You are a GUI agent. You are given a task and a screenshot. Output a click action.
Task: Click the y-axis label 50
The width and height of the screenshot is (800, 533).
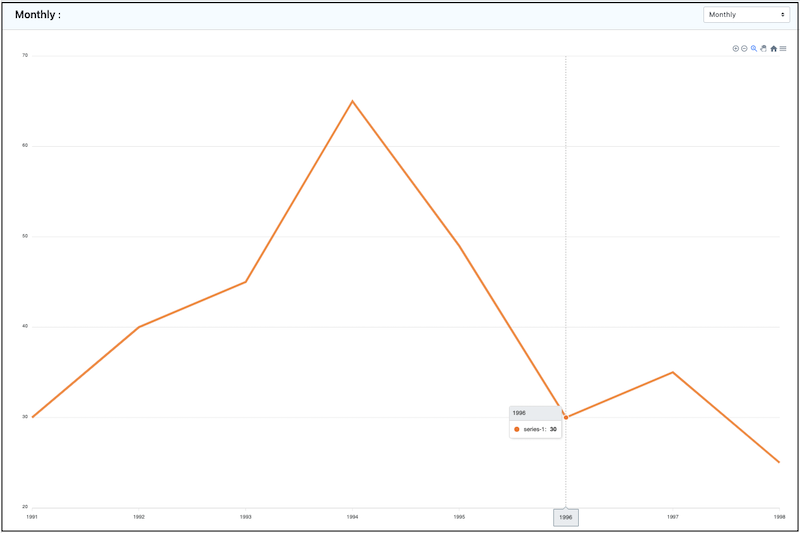[25, 236]
